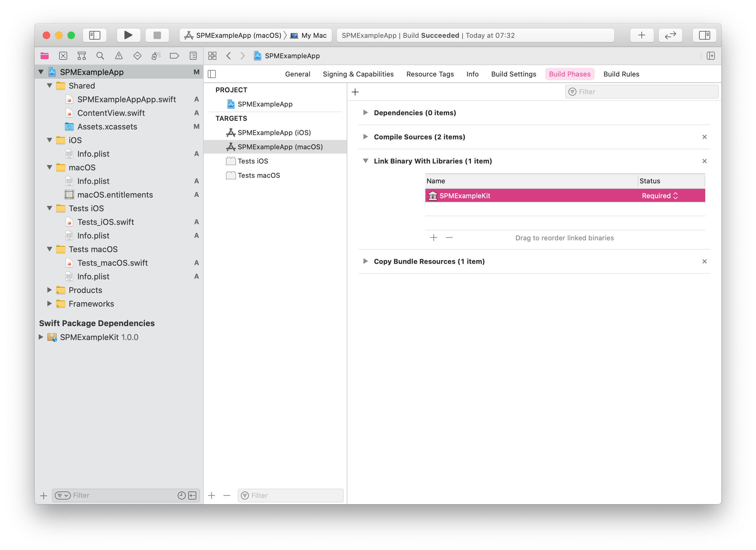Click the build phases Filter field
The height and width of the screenshot is (550, 756).
coord(642,92)
